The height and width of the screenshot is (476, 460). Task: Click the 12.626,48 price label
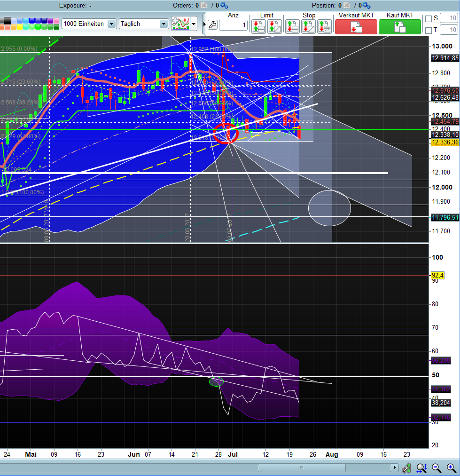coord(445,97)
